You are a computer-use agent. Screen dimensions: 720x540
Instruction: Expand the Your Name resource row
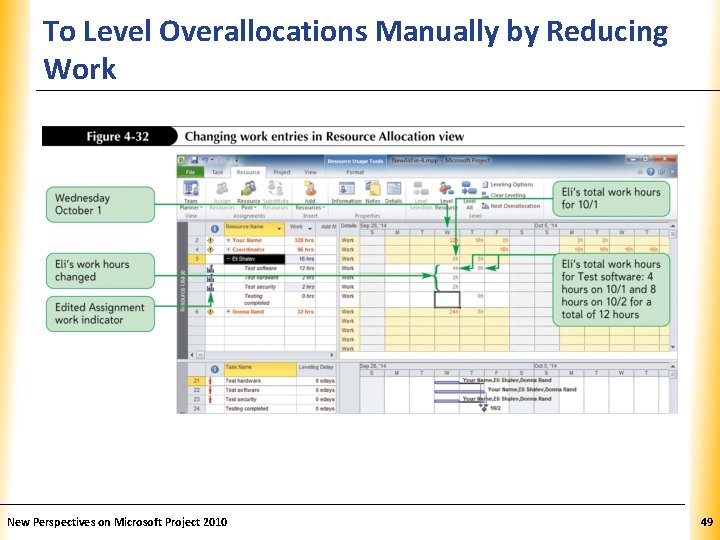[x=228, y=240]
